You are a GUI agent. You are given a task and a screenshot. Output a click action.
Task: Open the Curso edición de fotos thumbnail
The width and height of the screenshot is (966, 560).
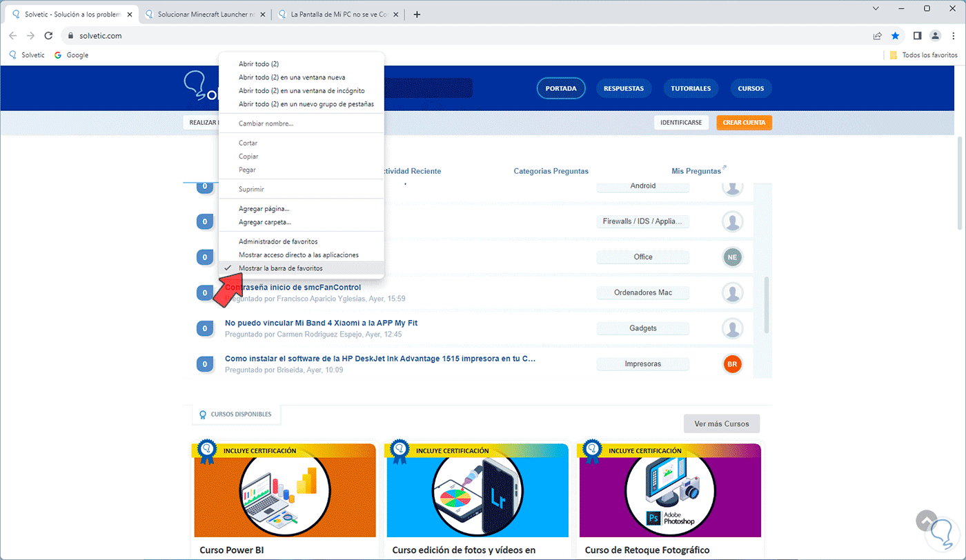click(477, 490)
